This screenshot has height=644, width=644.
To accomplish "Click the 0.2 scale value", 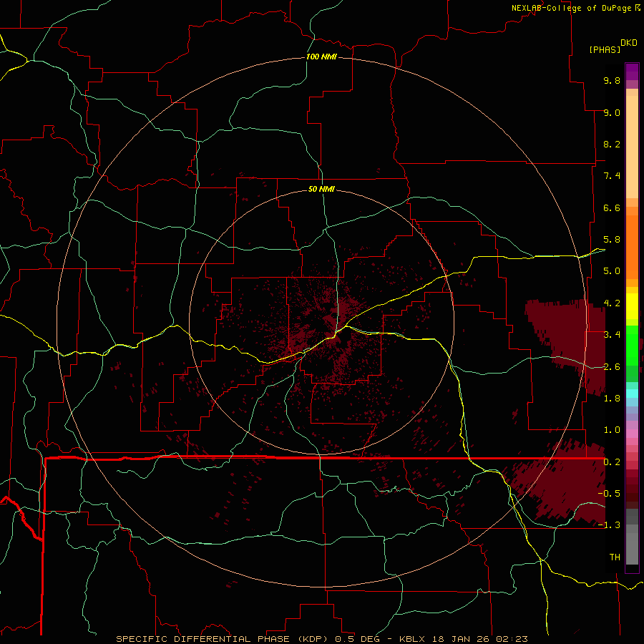I will [612, 462].
